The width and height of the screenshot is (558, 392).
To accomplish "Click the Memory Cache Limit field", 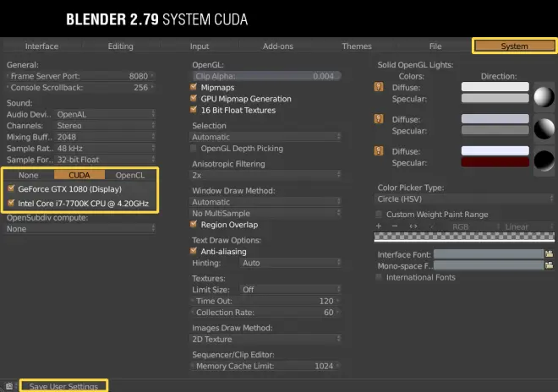I will click(265, 366).
